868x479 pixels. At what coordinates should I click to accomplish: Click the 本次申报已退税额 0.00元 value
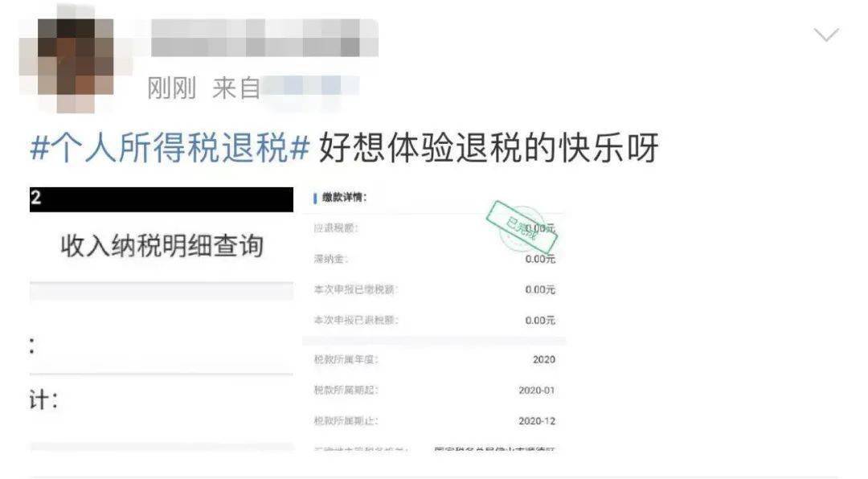click(540, 321)
